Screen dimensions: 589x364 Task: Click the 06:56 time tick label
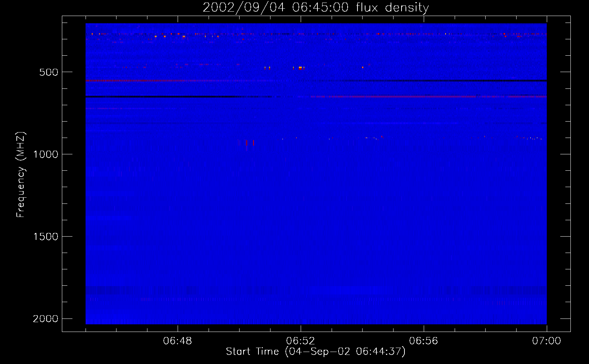click(x=424, y=341)
